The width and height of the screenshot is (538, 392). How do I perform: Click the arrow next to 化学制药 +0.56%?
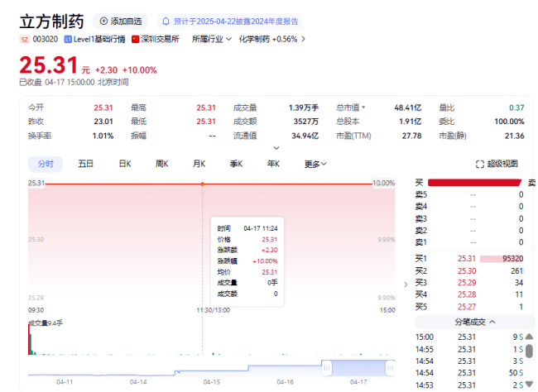(x=303, y=40)
